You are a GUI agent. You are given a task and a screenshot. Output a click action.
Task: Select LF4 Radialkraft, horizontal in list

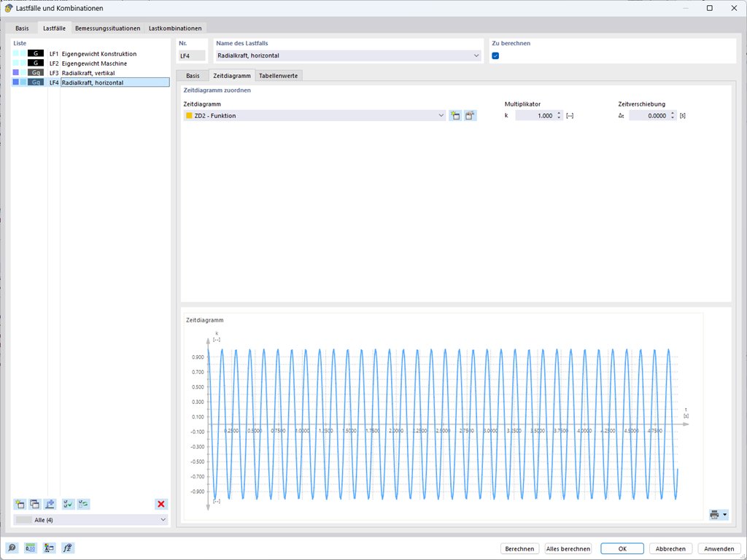pos(90,82)
